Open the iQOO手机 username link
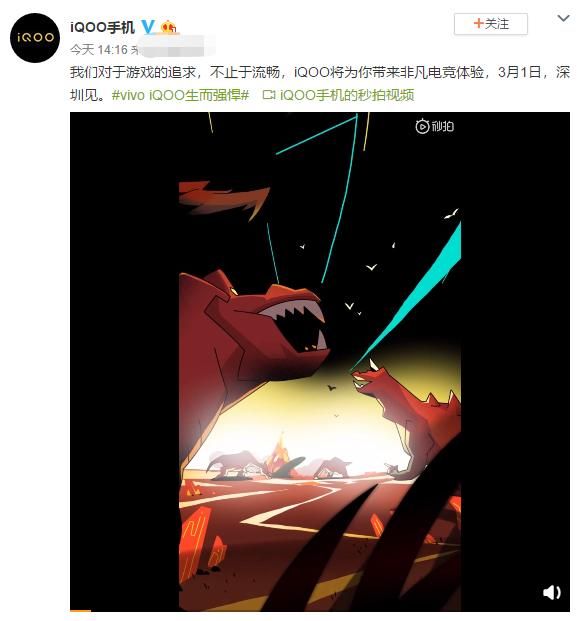 coord(102,27)
